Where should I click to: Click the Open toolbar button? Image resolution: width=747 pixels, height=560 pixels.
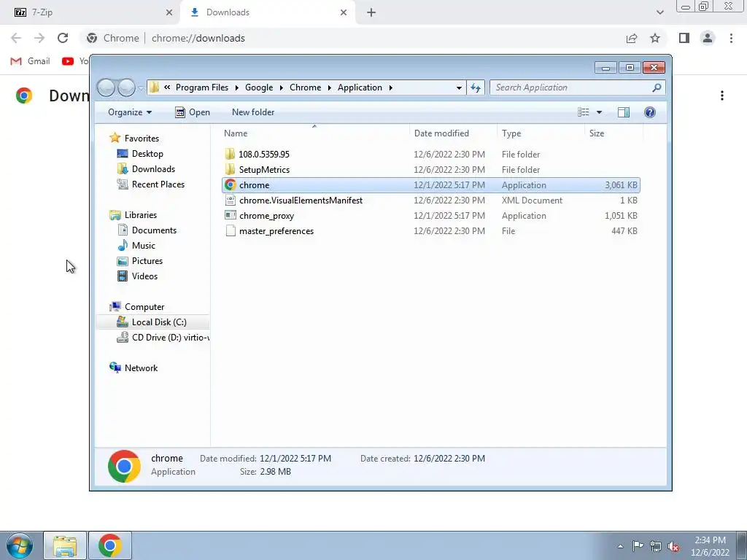pos(193,112)
